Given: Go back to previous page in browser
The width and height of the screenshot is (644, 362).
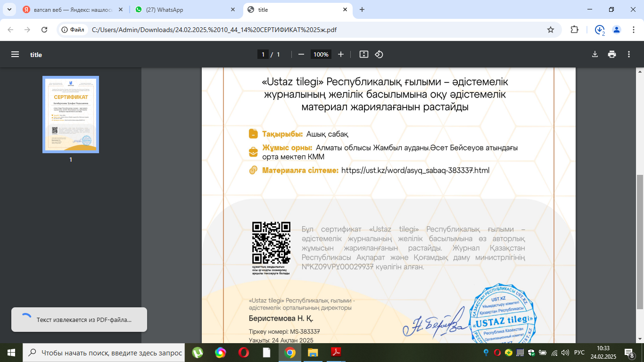Looking at the screenshot, I should (x=10, y=30).
